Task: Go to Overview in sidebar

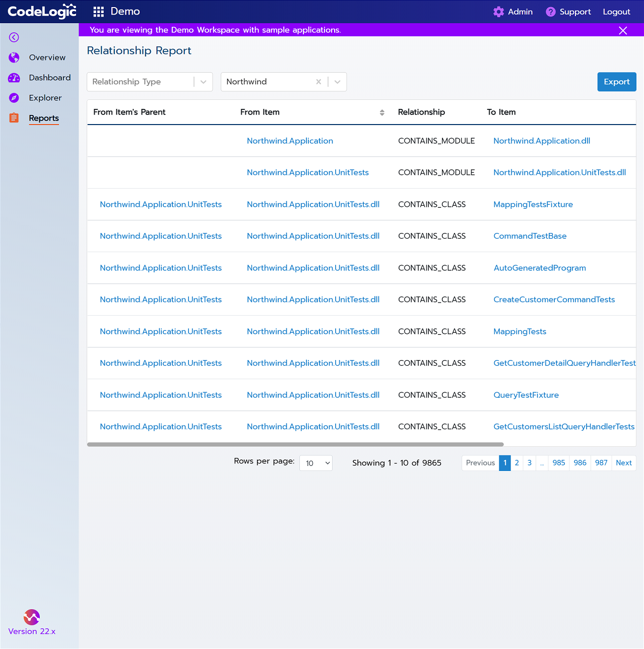Action: [47, 57]
